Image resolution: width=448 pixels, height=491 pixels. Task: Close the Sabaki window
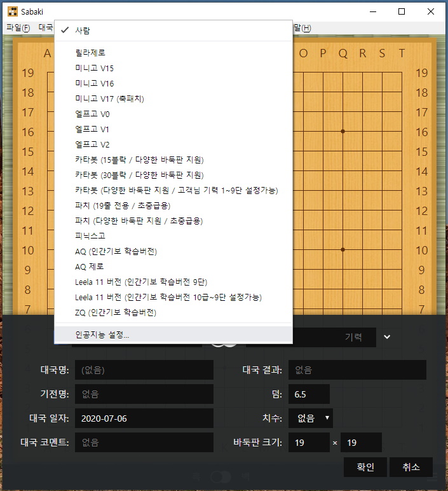(431, 11)
